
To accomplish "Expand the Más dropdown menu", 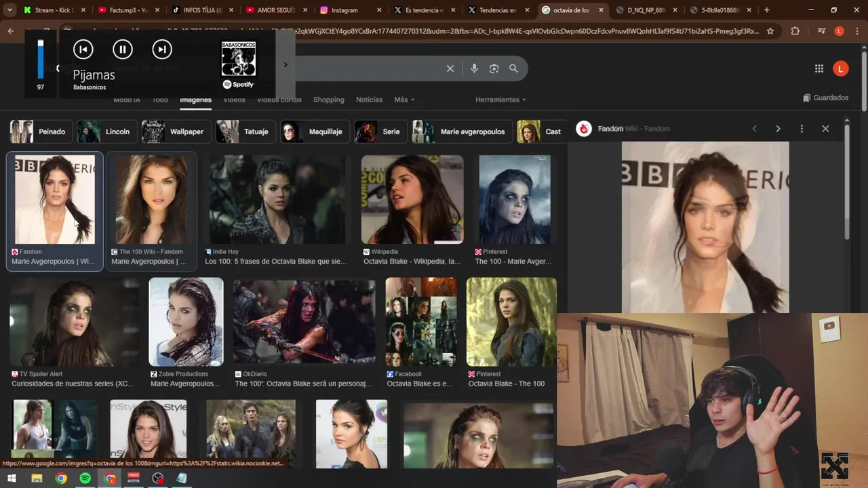I will point(404,100).
